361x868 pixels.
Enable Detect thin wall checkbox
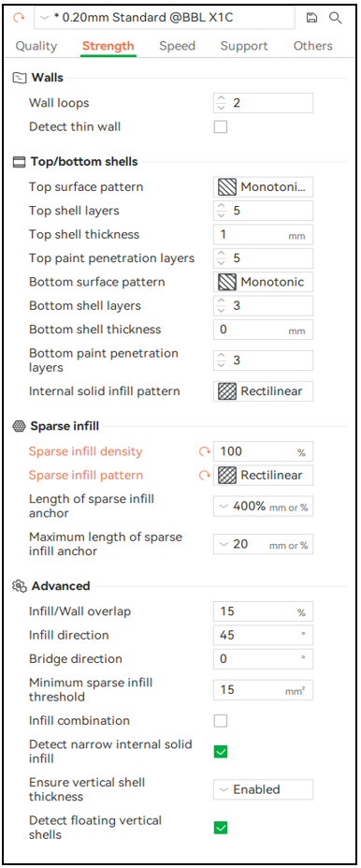click(x=221, y=126)
